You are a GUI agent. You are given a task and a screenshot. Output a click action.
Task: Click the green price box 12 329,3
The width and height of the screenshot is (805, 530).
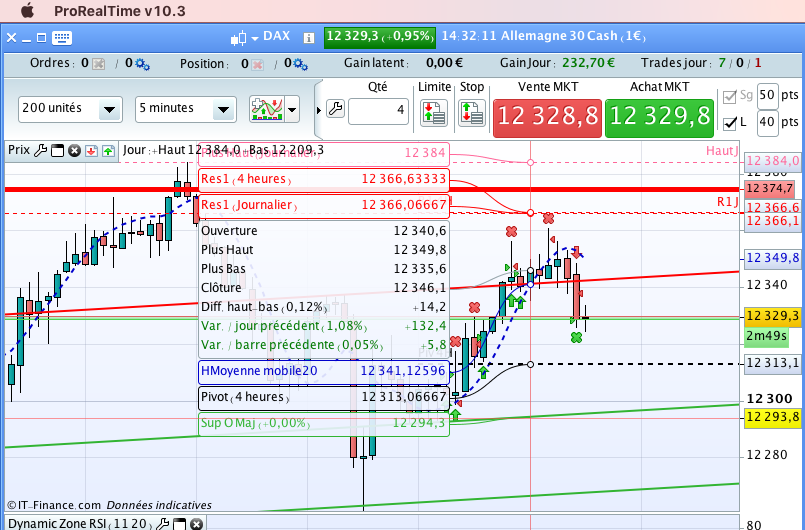380,37
